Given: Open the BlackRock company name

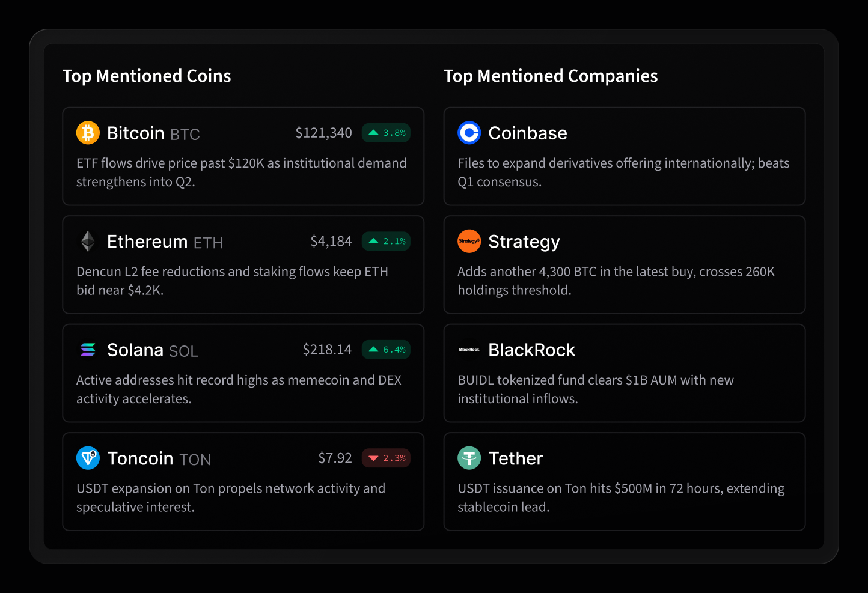Looking at the screenshot, I should pyautogui.click(x=532, y=350).
